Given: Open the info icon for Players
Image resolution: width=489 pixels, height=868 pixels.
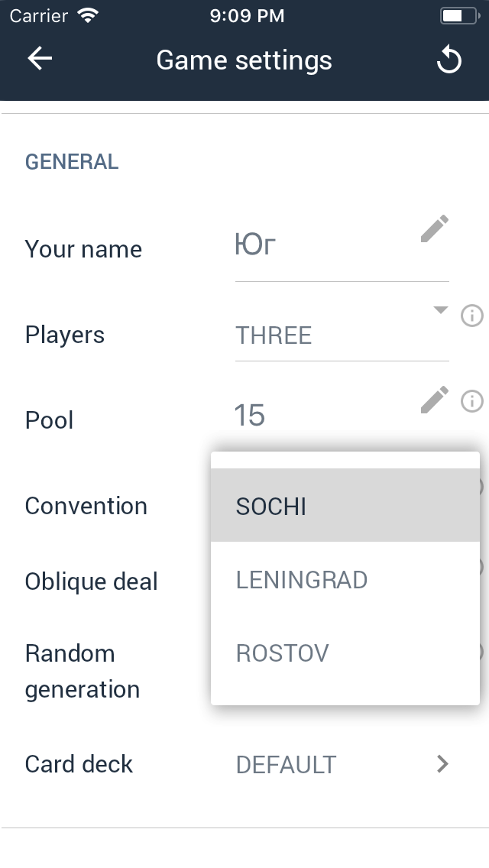Looking at the screenshot, I should click(x=472, y=315).
